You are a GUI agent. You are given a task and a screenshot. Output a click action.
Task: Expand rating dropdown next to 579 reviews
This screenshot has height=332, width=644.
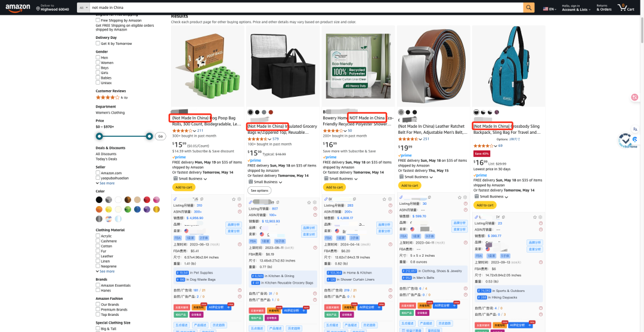[x=270, y=139]
